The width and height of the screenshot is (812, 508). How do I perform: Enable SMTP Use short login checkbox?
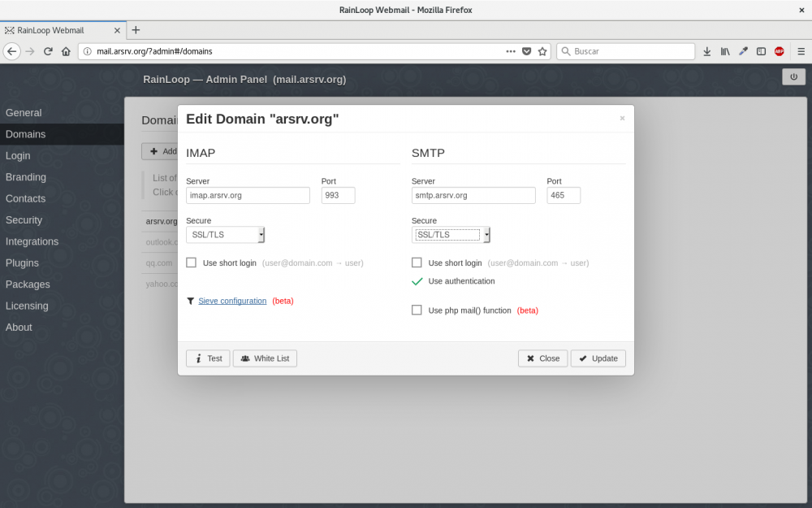[x=417, y=263]
